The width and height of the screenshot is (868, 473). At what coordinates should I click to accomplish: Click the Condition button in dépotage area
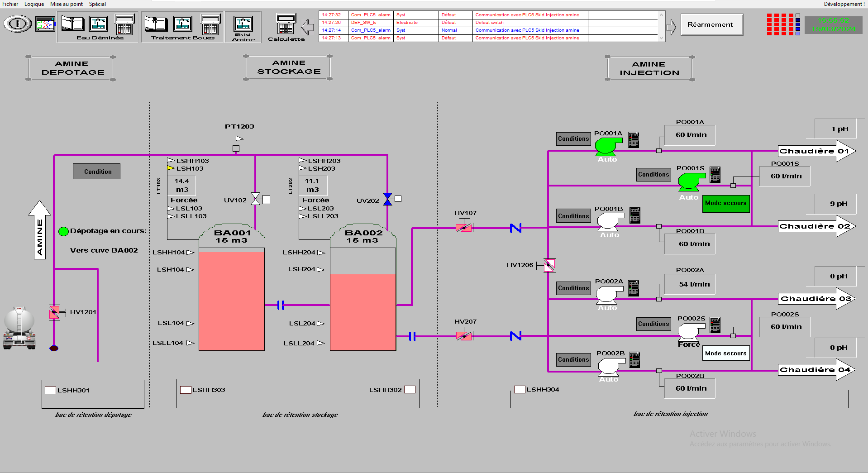coord(97,172)
